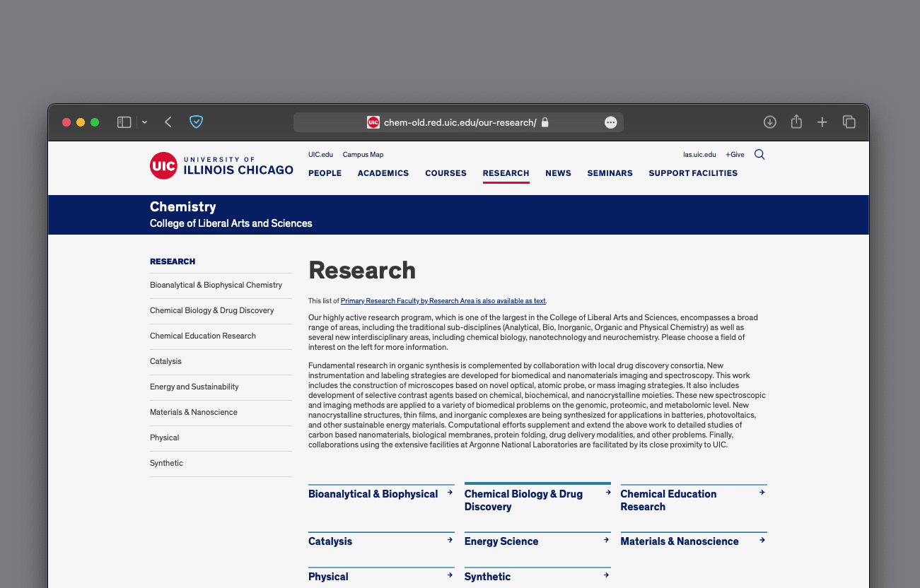Viewport: 920px width, 588px height.
Task: Click the +Give link
Action: pyautogui.click(x=735, y=155)
